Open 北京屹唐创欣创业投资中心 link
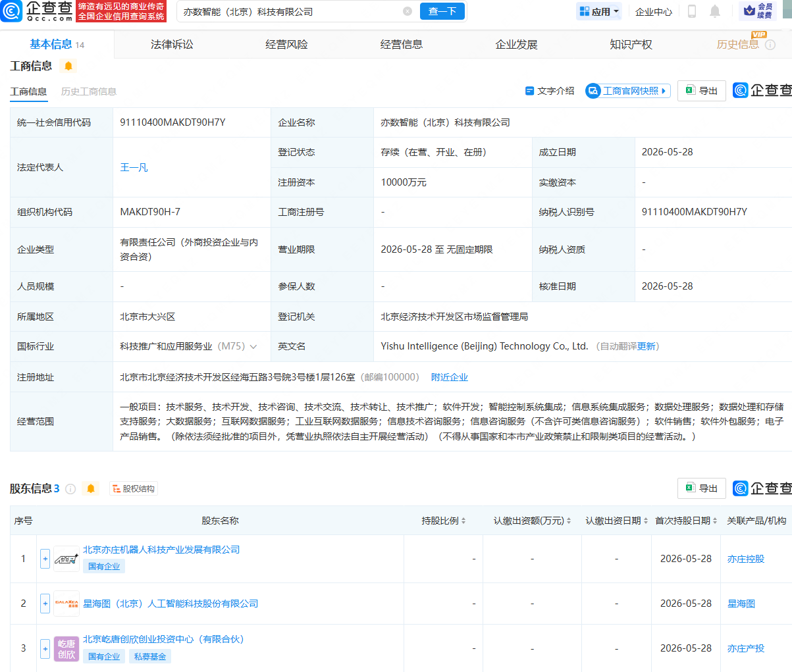Screen dimensions: 792x672 [x=163, y=639]
